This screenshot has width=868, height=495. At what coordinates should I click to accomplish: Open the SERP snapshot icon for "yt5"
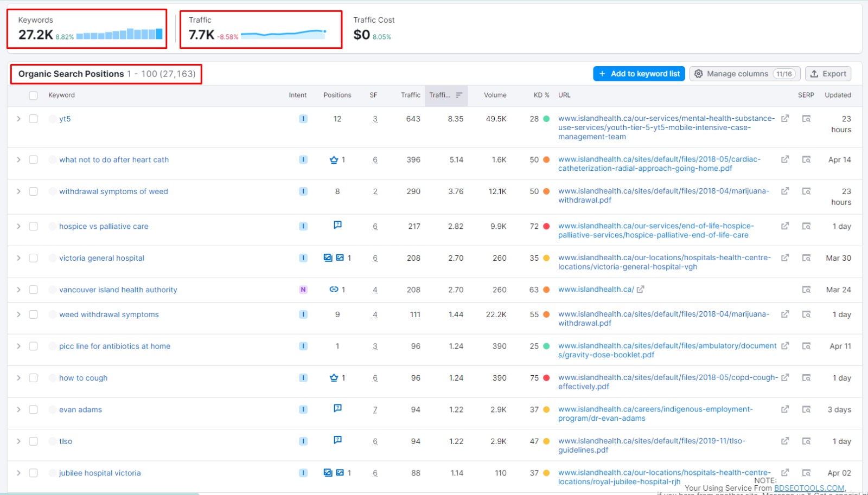click(807, 119)
